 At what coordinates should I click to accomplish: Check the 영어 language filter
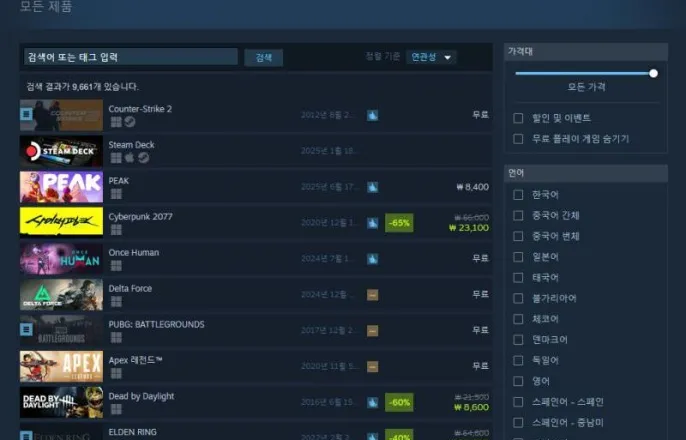[x=518, y=381]
